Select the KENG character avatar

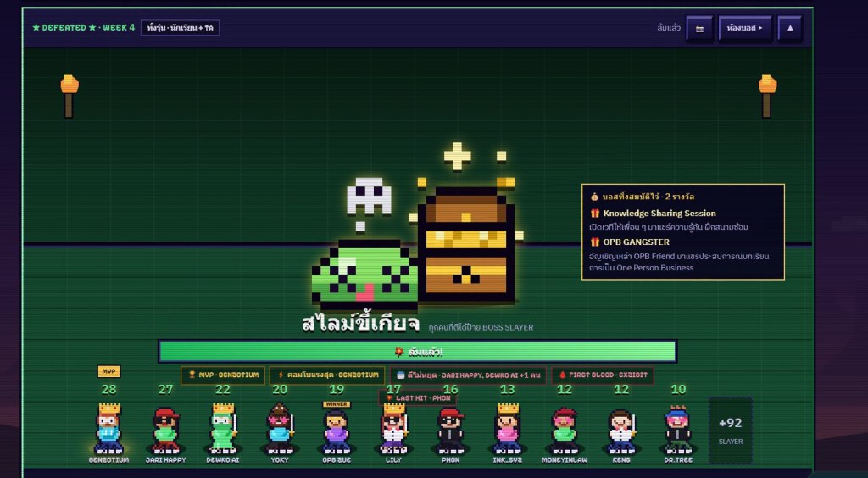point(621,431)
